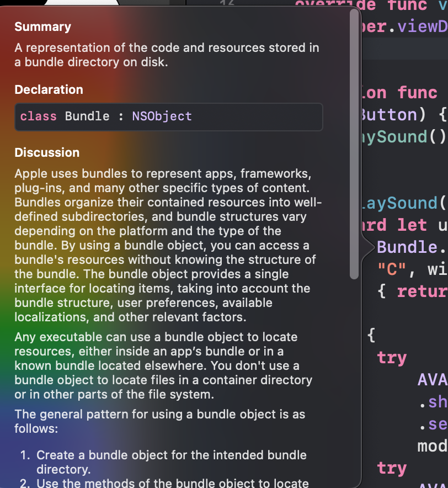Click the 'Declaration' heading in popover
Image resolution: width=448 pixels, height=488 pixels.
click(x=49, y=89)
